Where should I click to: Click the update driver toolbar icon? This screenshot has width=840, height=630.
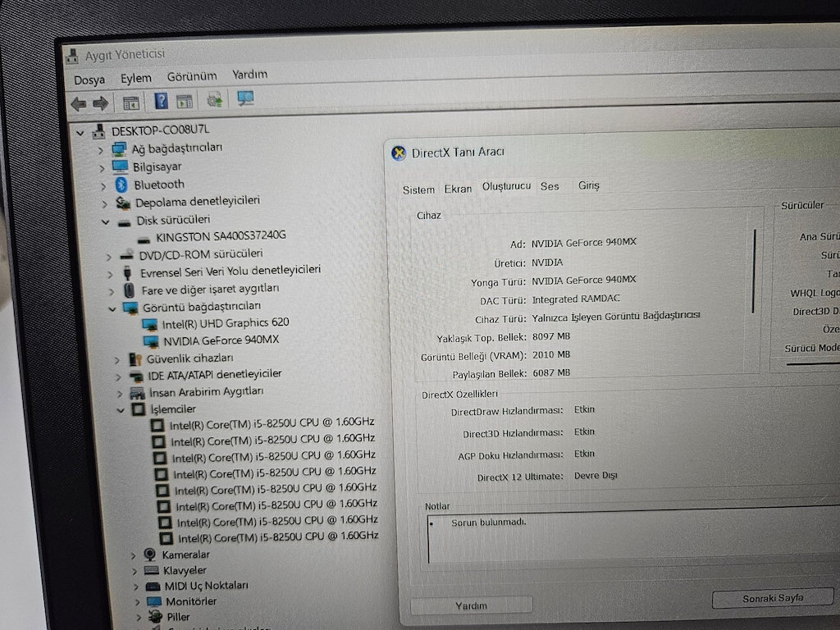pyautogui.click(x=214, y=99)
